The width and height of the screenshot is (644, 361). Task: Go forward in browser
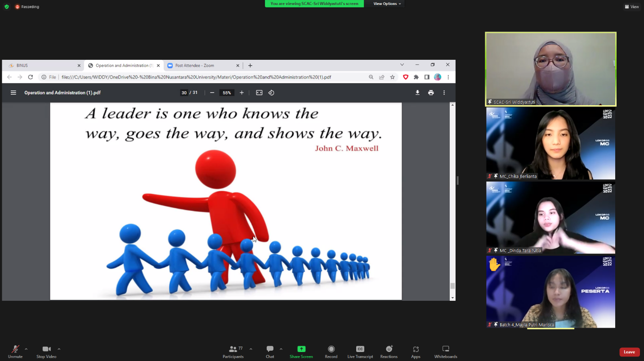tap(20, 77)
